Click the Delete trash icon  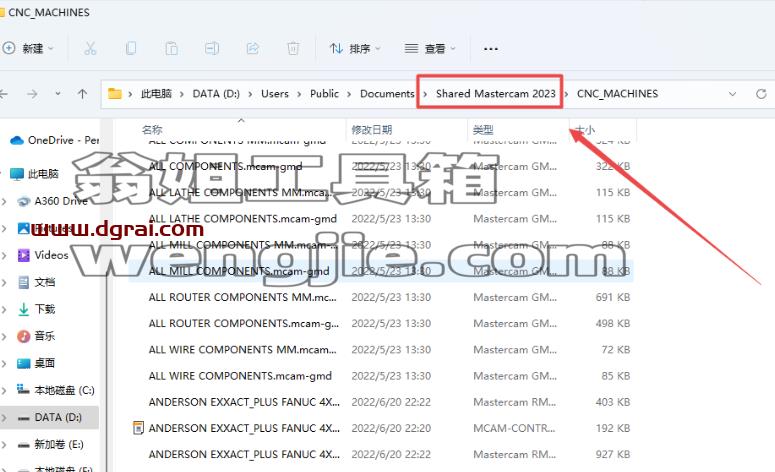coord(293,48)
